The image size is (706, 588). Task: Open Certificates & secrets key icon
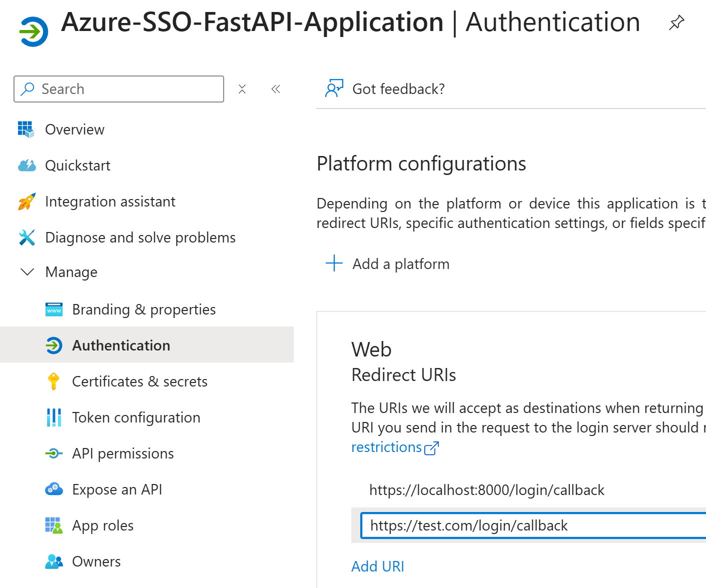[x=54, y=381]
